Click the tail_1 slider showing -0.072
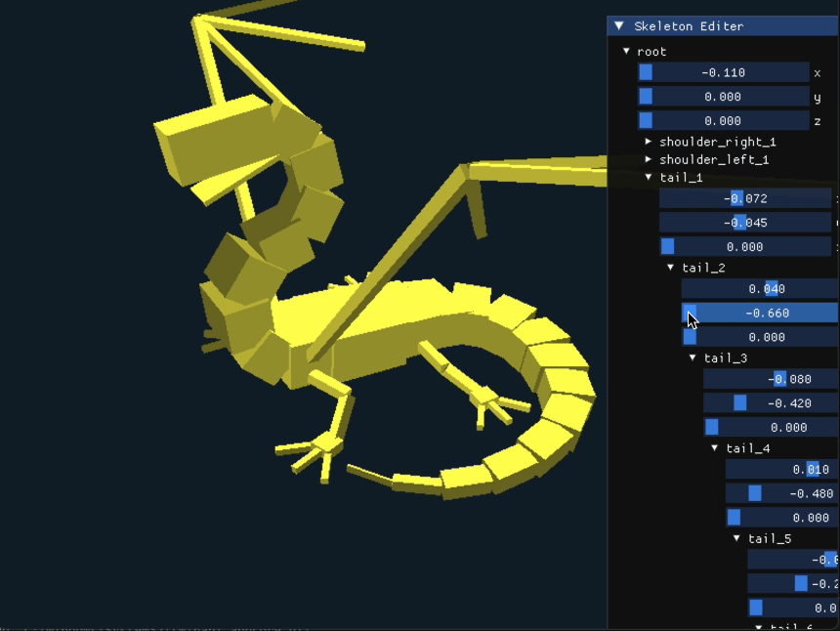 (745, 198)
